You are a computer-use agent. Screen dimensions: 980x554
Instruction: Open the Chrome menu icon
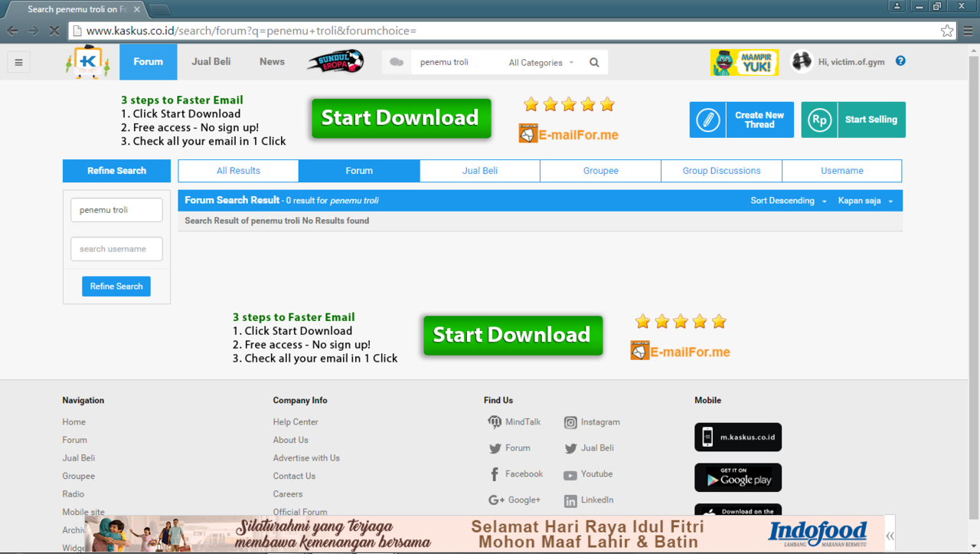(x=969, y=31)
